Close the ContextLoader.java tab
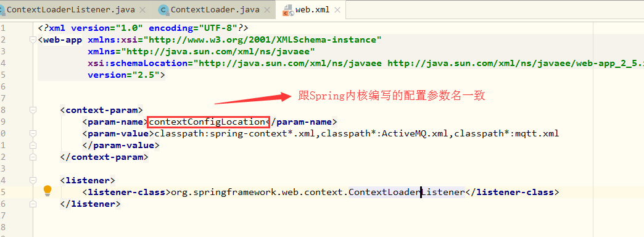Viewport: 644px width, 237px height. (266, 9)
